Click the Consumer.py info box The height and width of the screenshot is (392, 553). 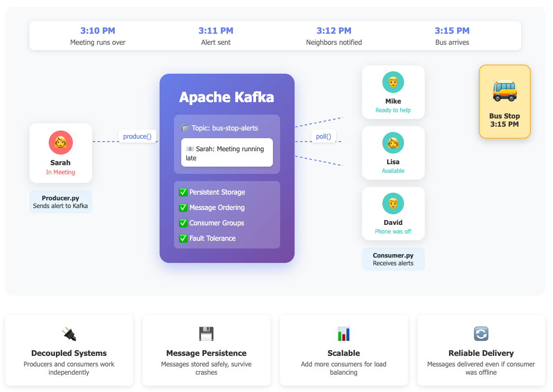pyautogui.click(x=393, y=259)
